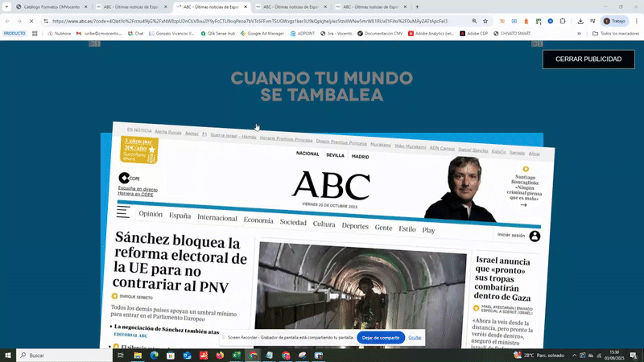Click the Buscar taskbar search box
Image resolution: width=644 pixels, height=362 pixels.
pyautogui.click(x=64, y=356)
